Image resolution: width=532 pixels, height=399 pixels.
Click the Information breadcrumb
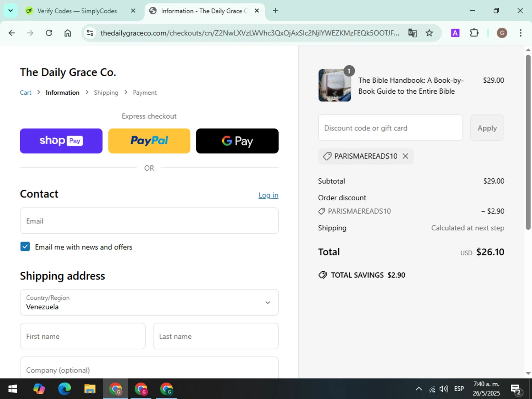[x=62, y=93]
